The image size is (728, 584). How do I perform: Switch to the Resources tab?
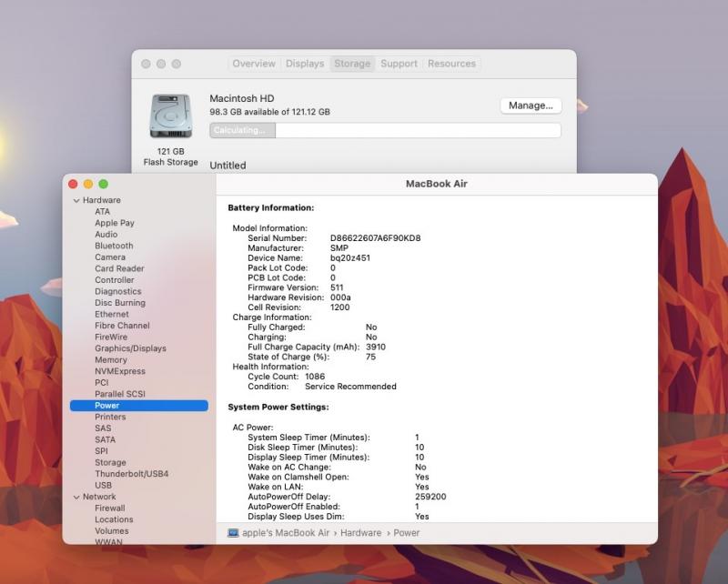pyautogui.click(x=451, y=64)
